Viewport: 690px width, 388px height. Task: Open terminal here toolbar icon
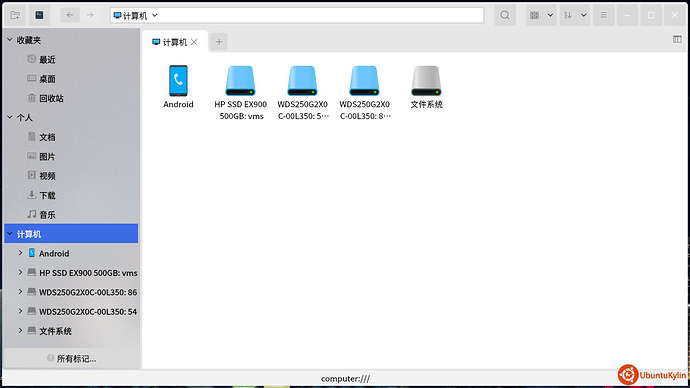(39, 15)
